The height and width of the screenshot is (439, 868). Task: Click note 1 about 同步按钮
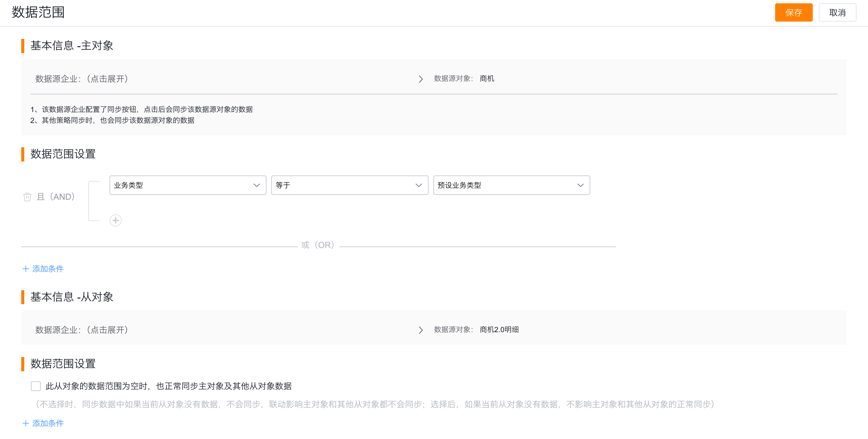pos(141,109)
